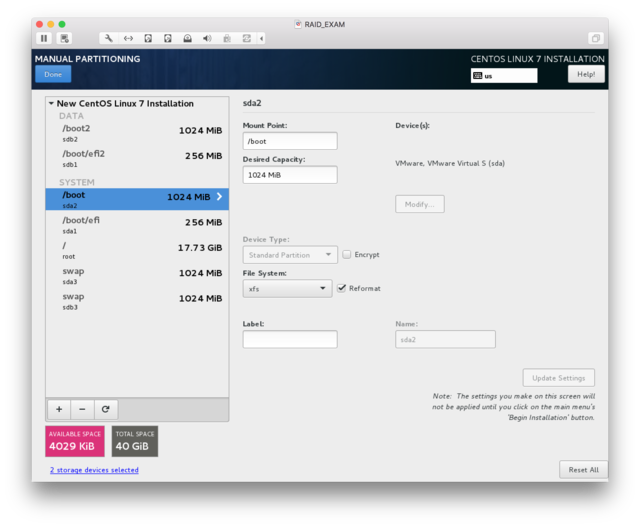
Task: Collapse the VM toolbar arrow
Action: click(262, 38)
